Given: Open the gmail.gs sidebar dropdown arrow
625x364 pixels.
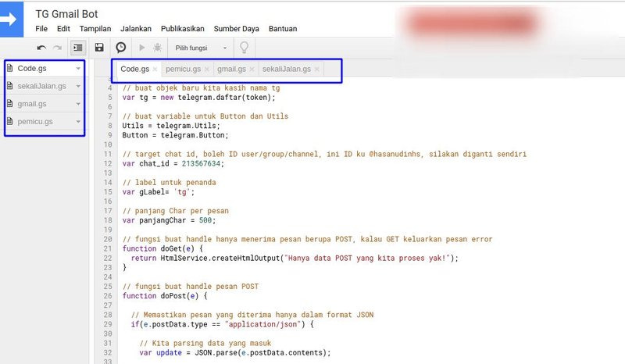Looking at the screenshot, I should click(78, 104).
